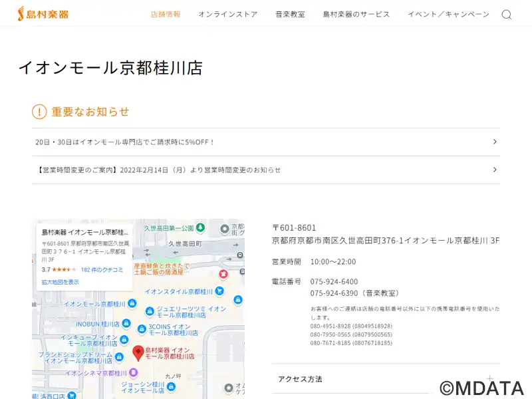Click mobile number 080-7950-0565
The image size is (532, 399).
pos(351,334)
